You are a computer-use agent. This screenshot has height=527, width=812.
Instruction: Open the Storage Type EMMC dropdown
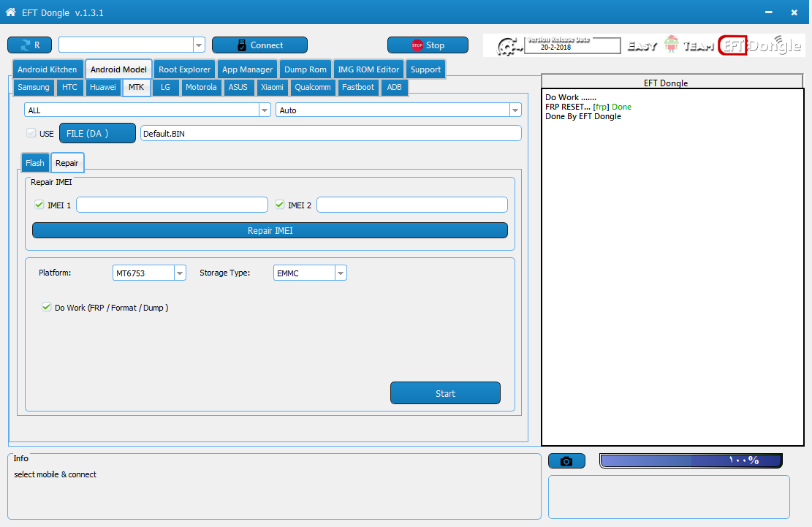[341, 273]
